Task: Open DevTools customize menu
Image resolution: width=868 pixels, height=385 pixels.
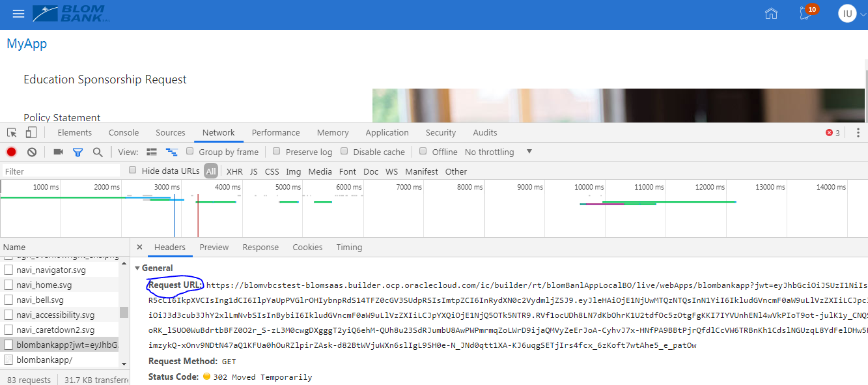Action: 858,132
